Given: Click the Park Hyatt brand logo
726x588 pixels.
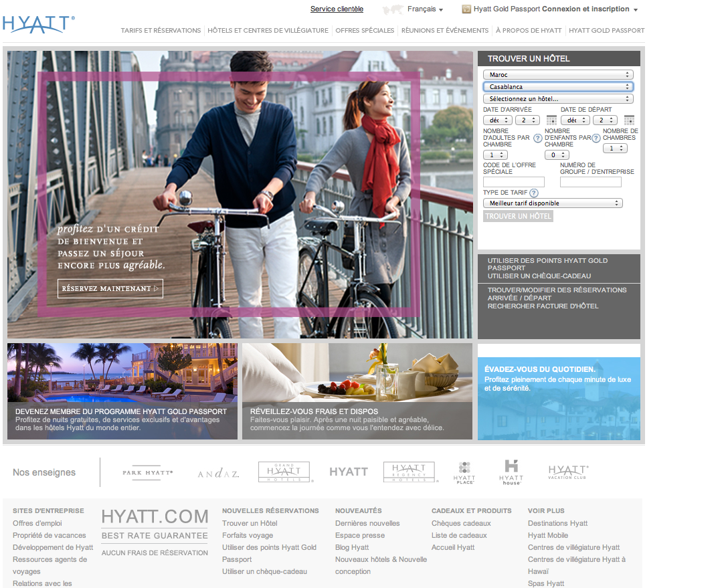Looking at the screenshot, I should (148, 472).
